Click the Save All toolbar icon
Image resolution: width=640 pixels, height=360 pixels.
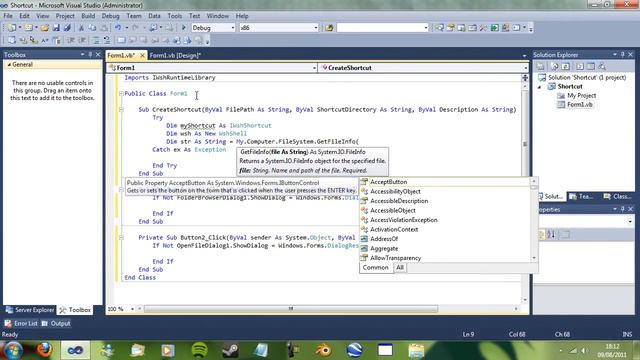pos(67,28)
